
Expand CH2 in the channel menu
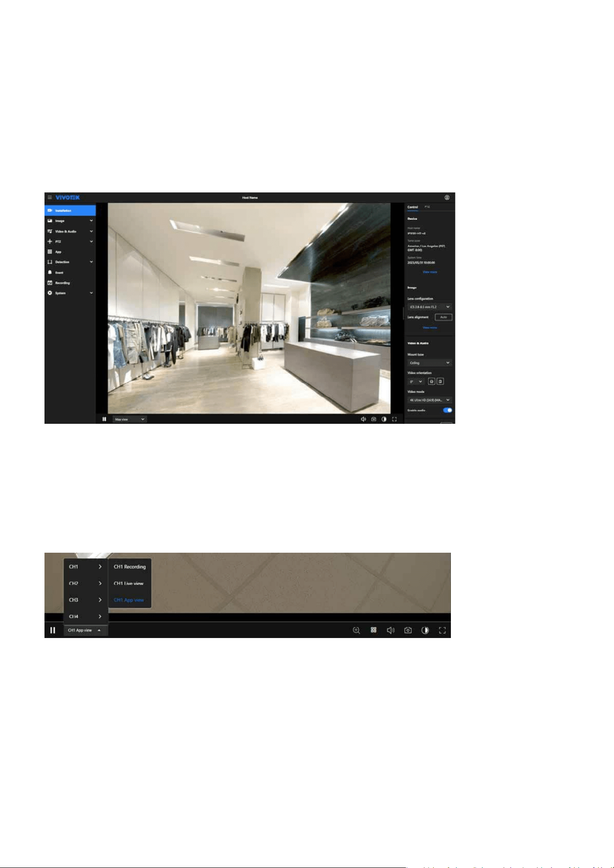coord(86,583)
